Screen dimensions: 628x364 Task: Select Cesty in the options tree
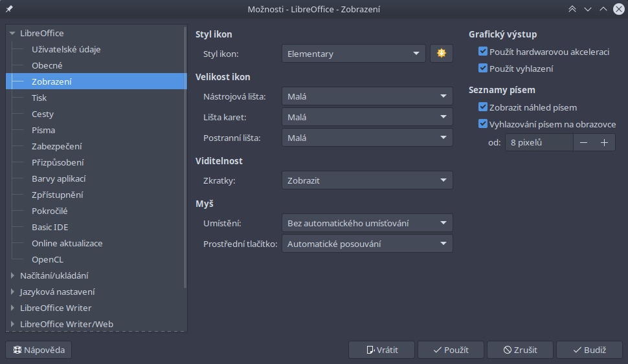click(43, 114)
